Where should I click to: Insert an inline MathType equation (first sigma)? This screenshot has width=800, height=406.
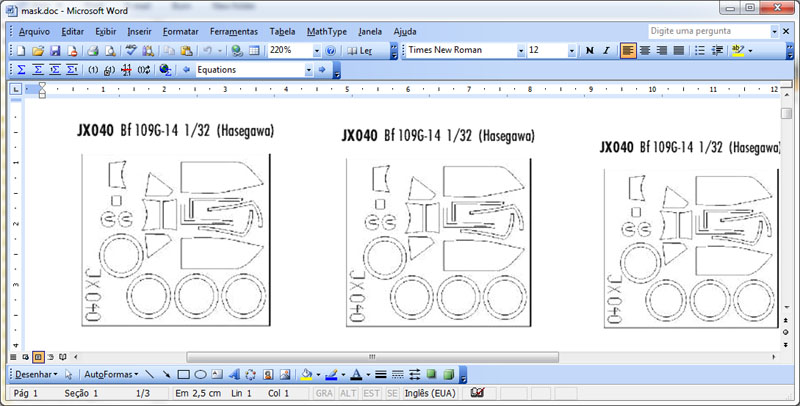coord(21,70)
